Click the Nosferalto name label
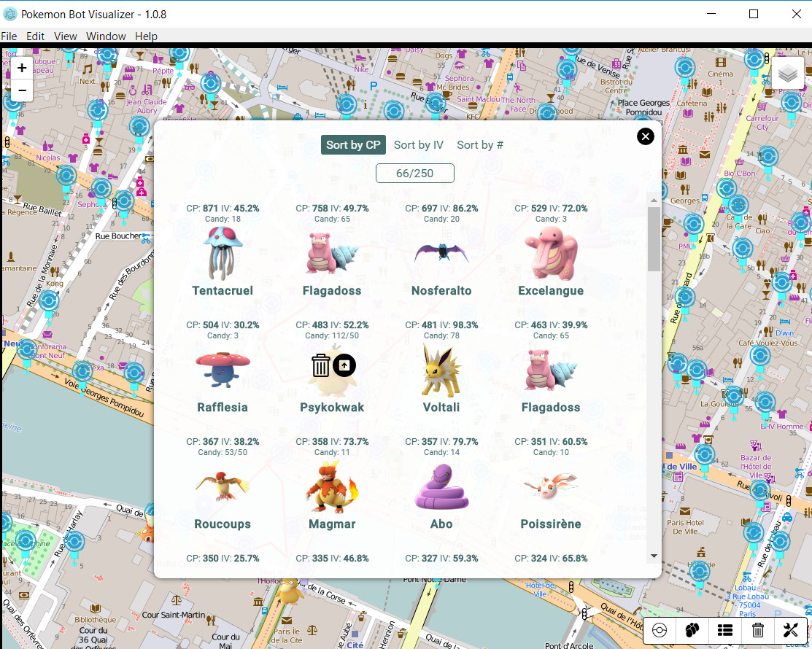Viewport: 812px width, 649px height. 441,291
